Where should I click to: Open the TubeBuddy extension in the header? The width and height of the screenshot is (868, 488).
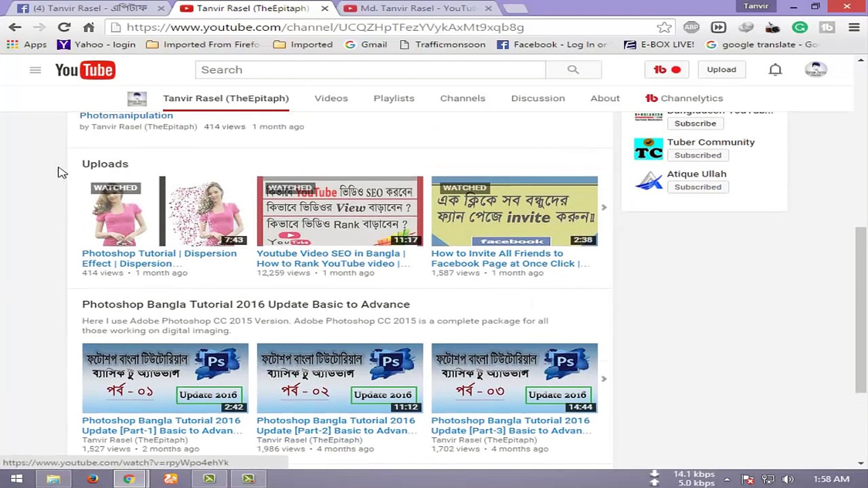click(x=666, y=70)
